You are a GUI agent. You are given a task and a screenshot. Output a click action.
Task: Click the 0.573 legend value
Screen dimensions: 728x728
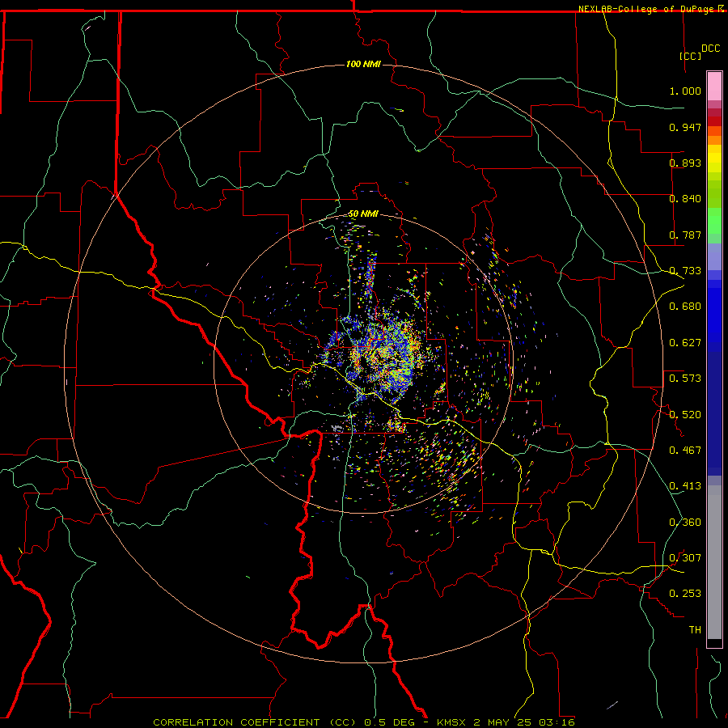(x=685, y=379)
